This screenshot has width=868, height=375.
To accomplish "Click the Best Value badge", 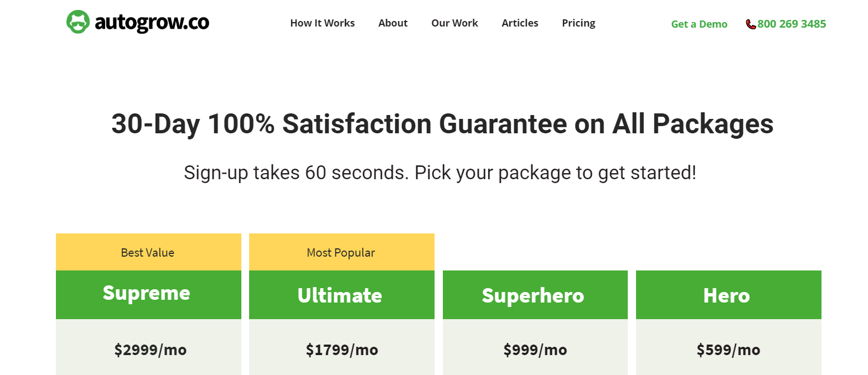I will (x=148, y=252).
